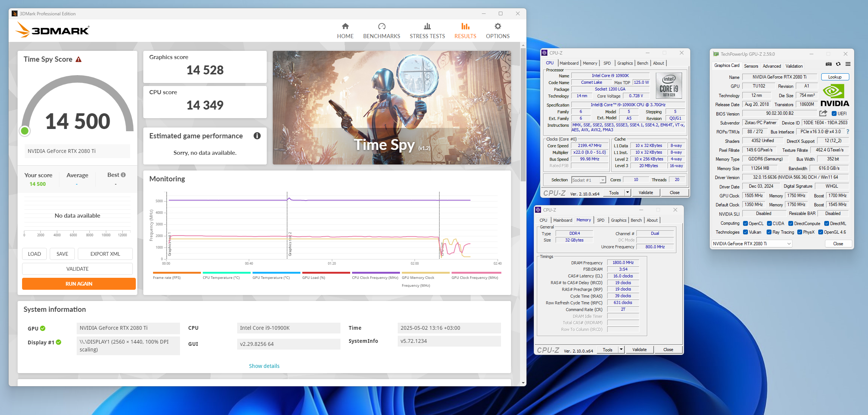Open Validation tab in GPU-Z
868x415 pixels.
794,66
